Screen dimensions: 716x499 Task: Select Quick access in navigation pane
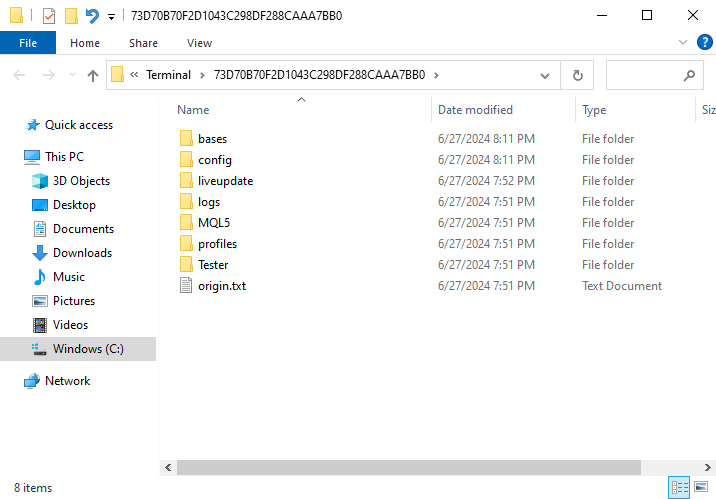click(x=79, y=125)
